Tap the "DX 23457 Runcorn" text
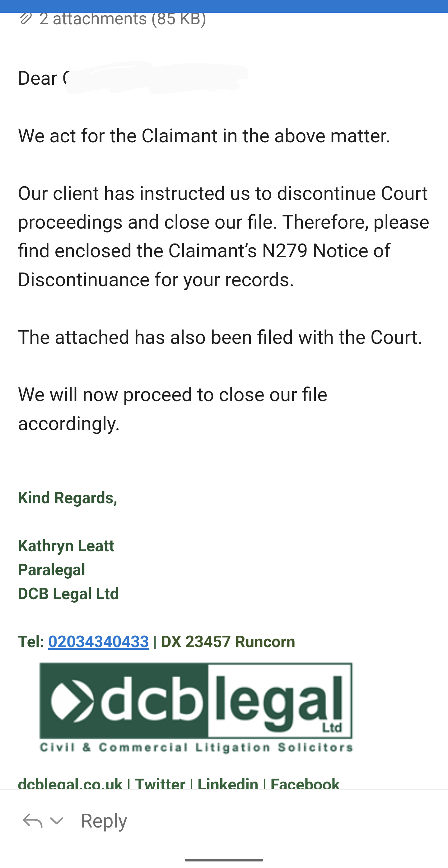448x868 pixels. [x=228, y=642]
